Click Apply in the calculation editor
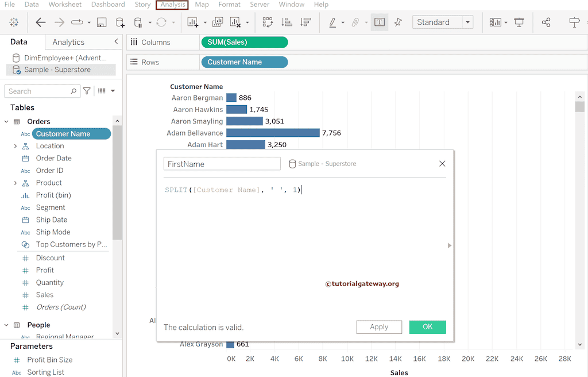The height and width of the screenshot is (377, 588). click(x=379, y=326)
